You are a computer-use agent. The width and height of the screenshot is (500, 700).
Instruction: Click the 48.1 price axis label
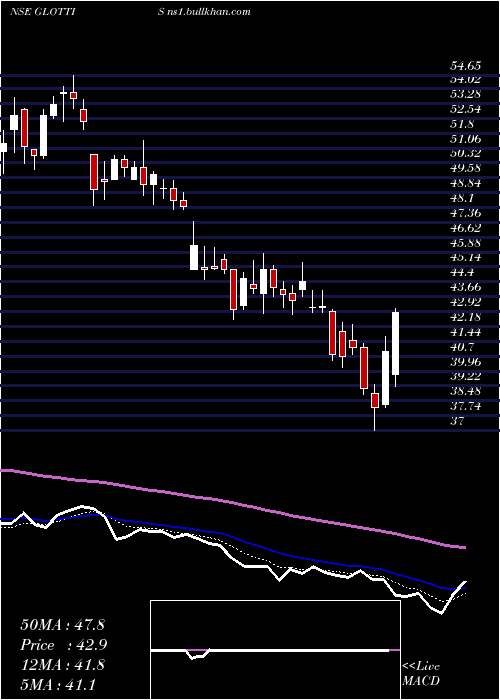(462, 198)
